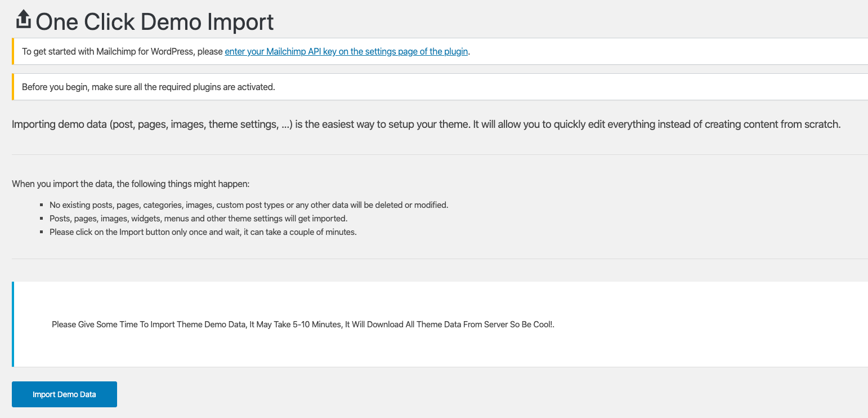The image size is (868, 418).
Task: Click the One Click Demo Import heading
Action: coord(155,22)
